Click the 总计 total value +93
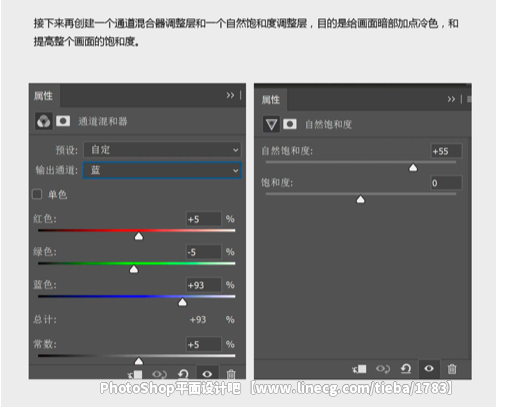This screenshot has height=407, width=508. [x=198, y=320]
